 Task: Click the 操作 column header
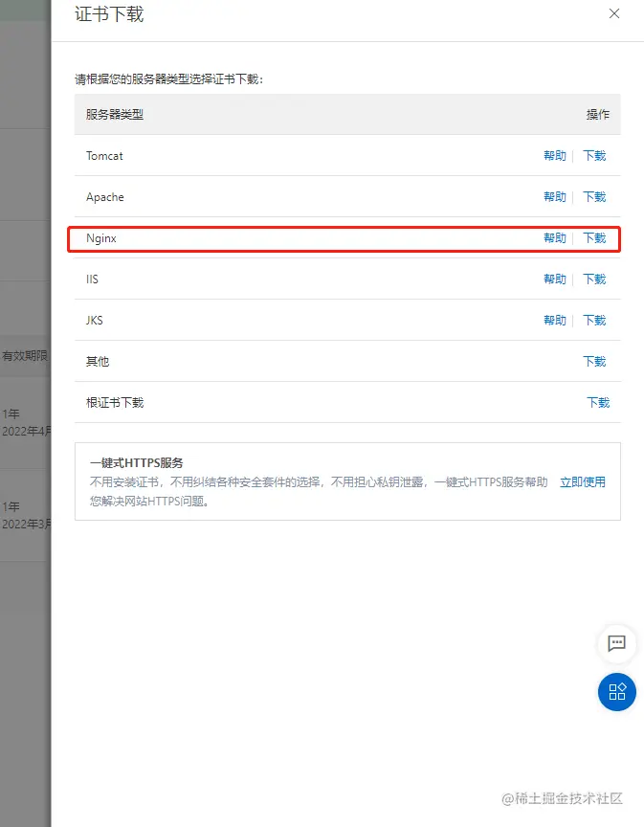598,115
